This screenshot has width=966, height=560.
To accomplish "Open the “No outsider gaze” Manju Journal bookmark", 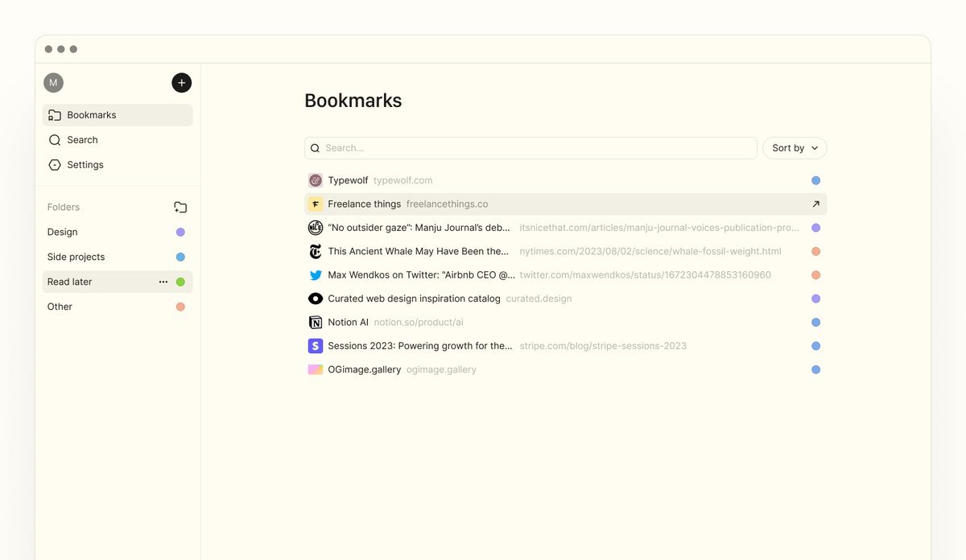I will [x=419, y=228].
